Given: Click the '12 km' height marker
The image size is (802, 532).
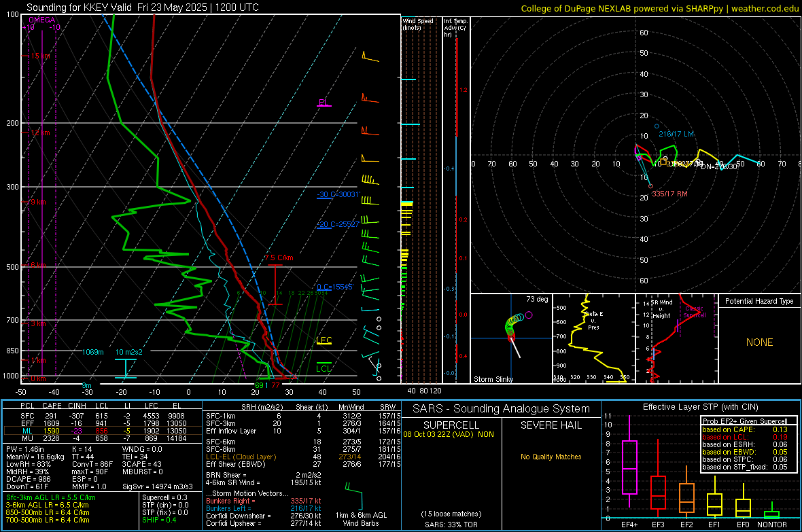Looking at the screenshot, I should tap(40, 132).
